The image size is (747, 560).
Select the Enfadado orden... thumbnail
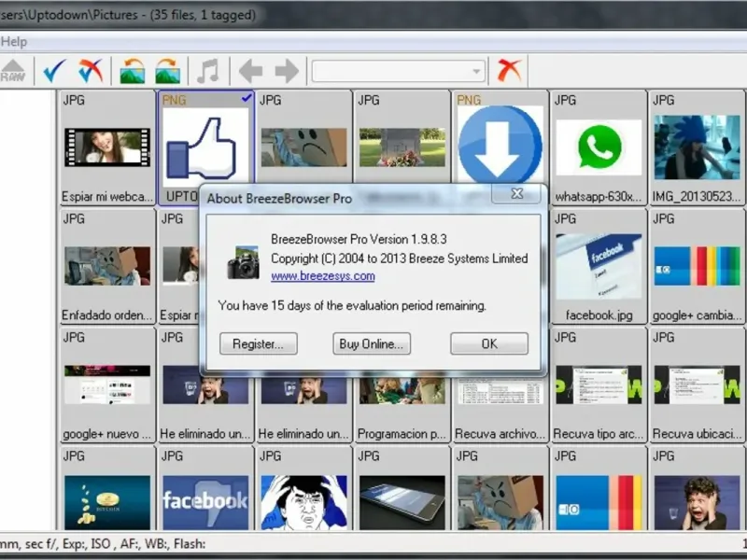(107, 266)
